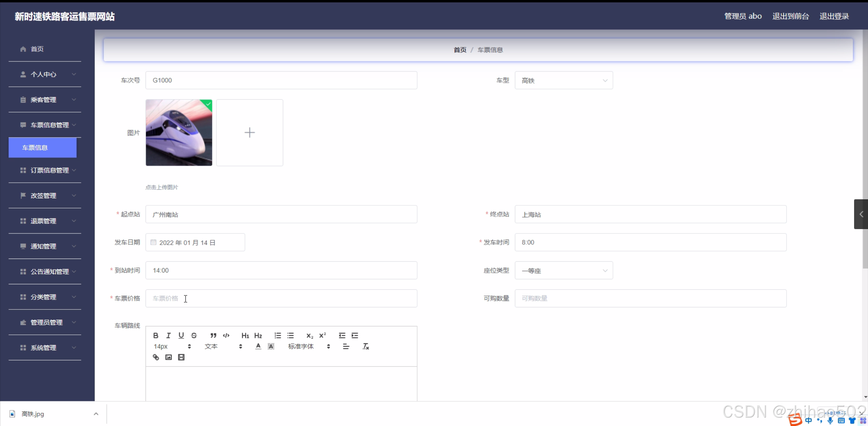The width and height of the screenshot is (868, 426).
Task: Click the 车票价格 input field
Action: tap(281, 298)
